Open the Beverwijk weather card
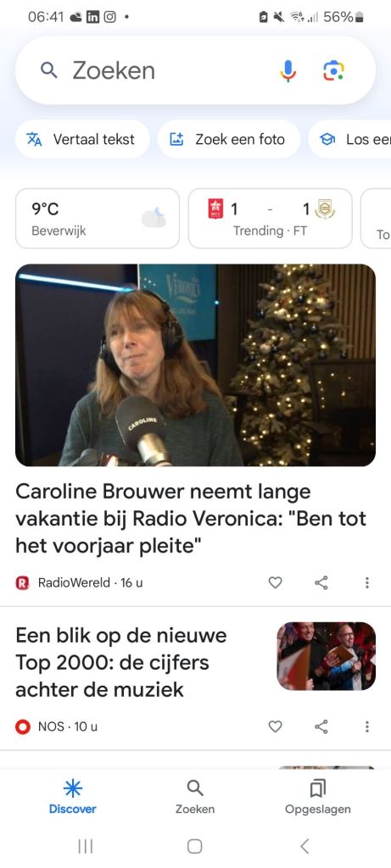The image size is (391, 868). [98, 218]
